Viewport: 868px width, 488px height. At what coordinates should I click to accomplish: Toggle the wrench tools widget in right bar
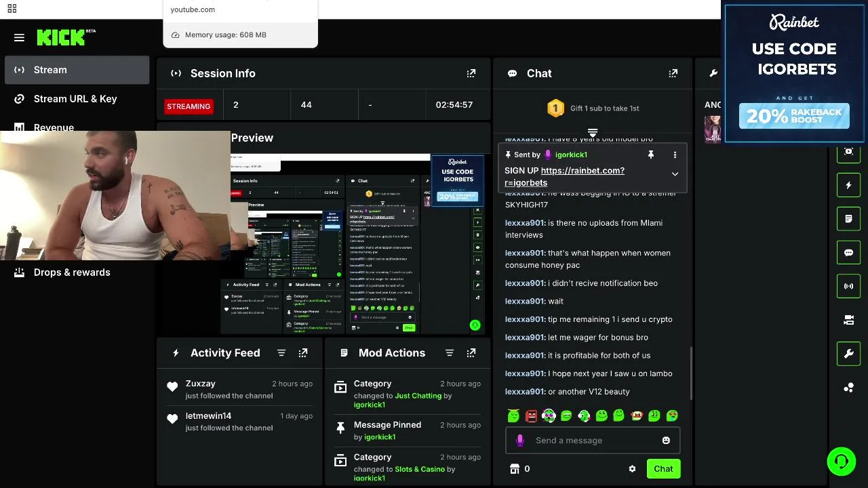(848, 354)
